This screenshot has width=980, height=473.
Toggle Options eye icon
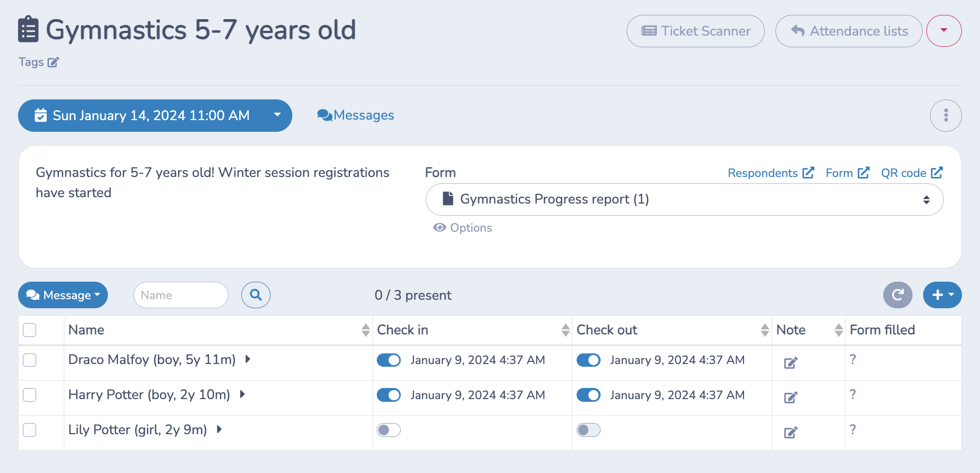coord(440,227)
